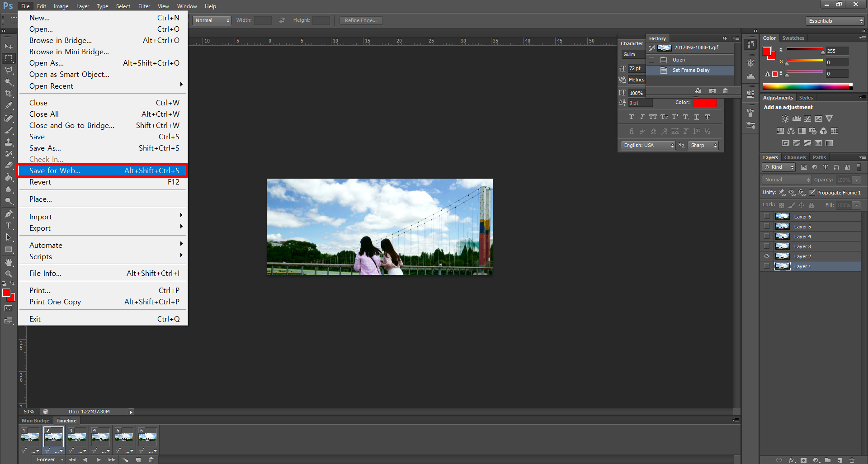The width and height of the screenshot is (868, 464).
Task: Select the Clone Stamp tool
Action: pyautogui.click(x=9, y=142)
